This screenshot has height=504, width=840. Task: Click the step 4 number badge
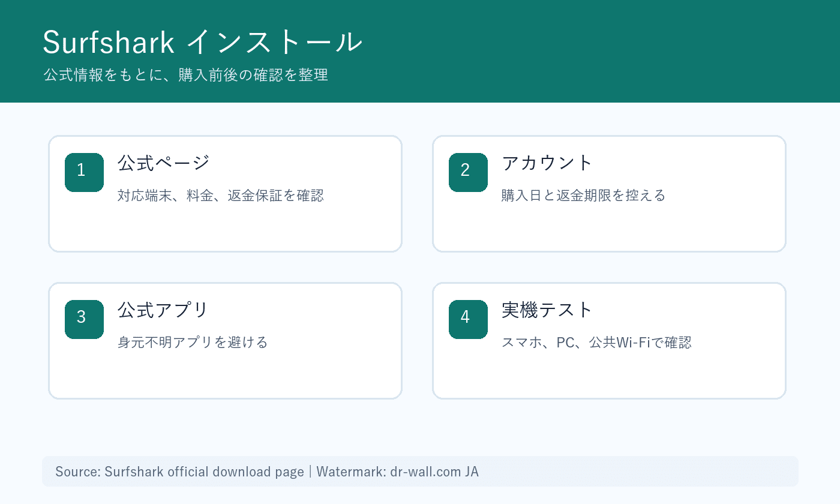coord(468,319)
